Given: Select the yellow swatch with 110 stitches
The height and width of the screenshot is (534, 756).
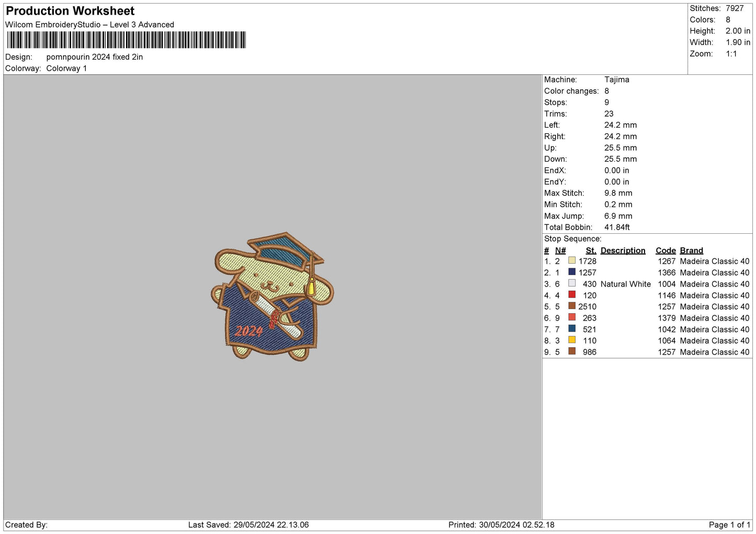Looking at the screenshot, I should pos(572,340).
